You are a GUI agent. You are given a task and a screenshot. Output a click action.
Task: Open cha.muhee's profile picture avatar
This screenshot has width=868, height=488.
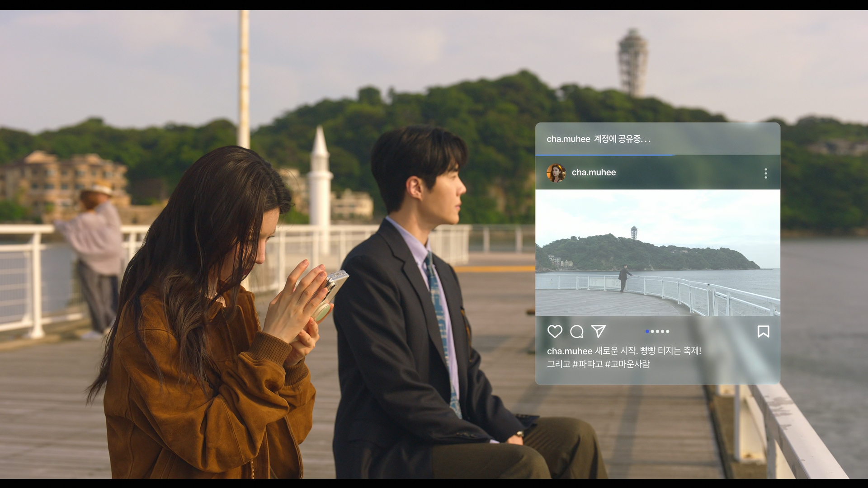[x=556, y=173]
